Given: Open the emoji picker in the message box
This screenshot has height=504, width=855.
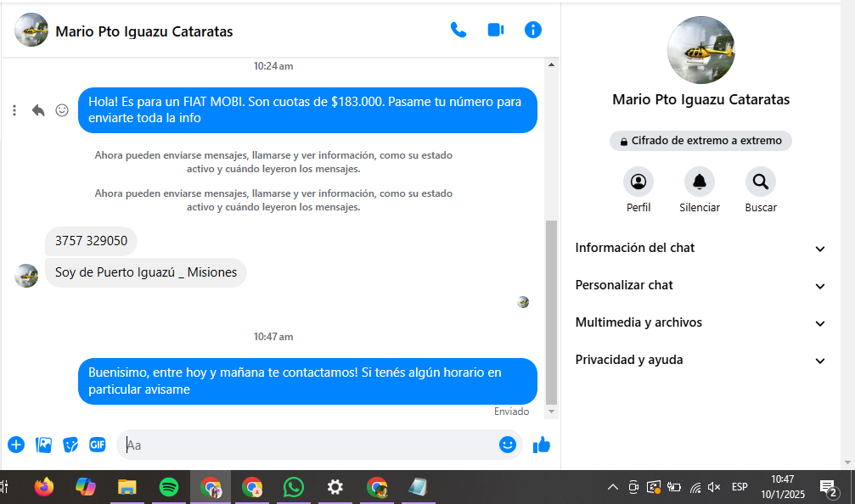Looking at the screenshot, I should 507,445.
